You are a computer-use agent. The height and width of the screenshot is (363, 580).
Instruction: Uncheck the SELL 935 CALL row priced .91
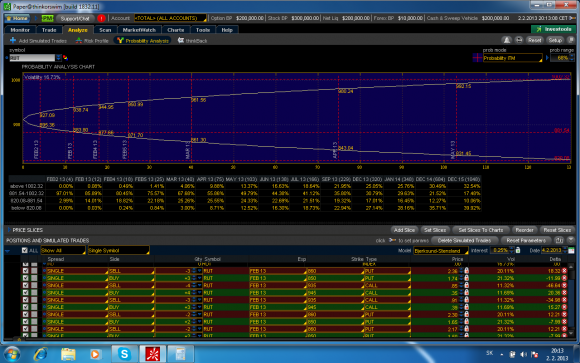click(x=26, y=300)
